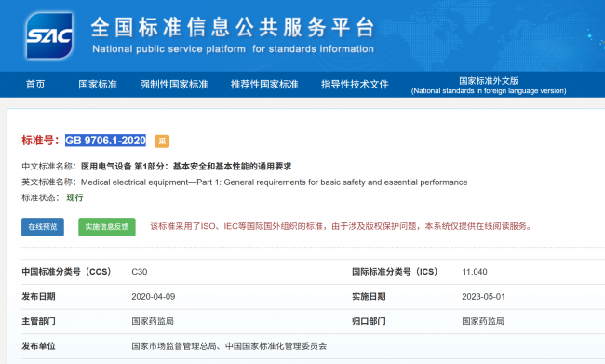This screenshot has width=605, height=364.
Task: Click the 标准状态 label
Action: 41,197
